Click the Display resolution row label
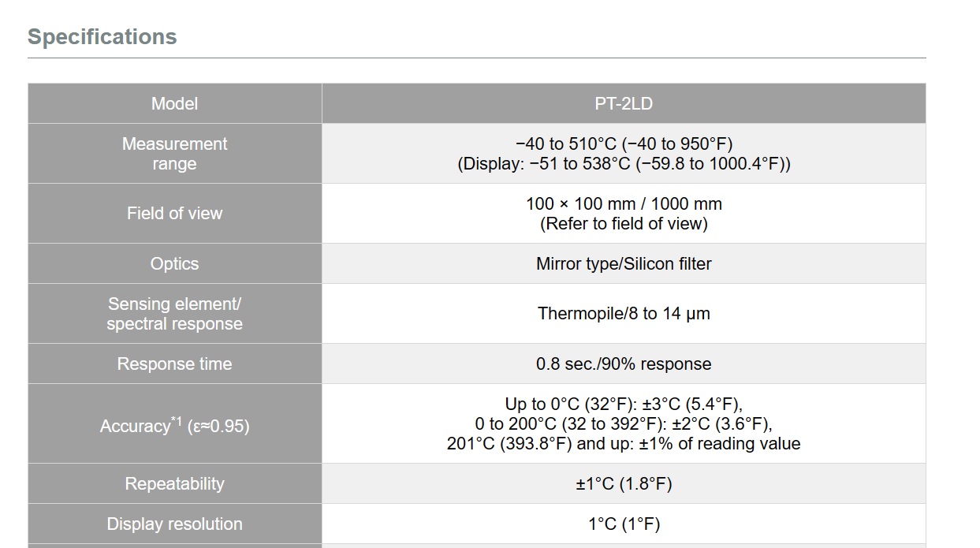This screenshot has width=980, height=548. (x=174, y=524)
